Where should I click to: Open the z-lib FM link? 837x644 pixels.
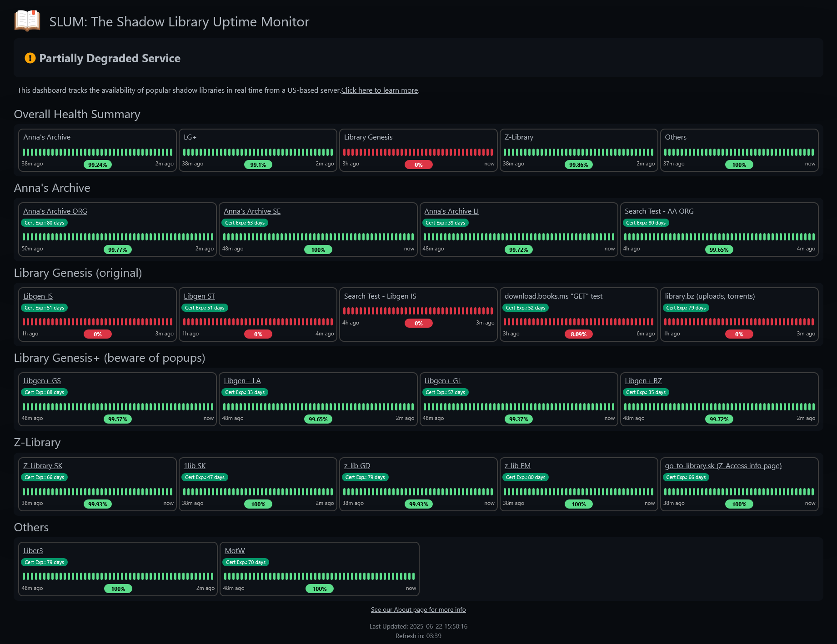(x=517, y=465)
